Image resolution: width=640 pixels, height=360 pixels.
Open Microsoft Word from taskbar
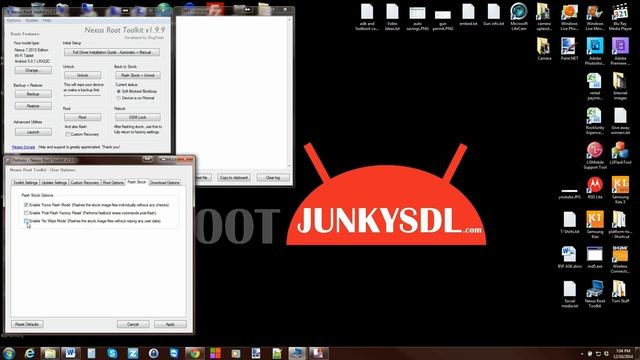click(x=71, y=353)
